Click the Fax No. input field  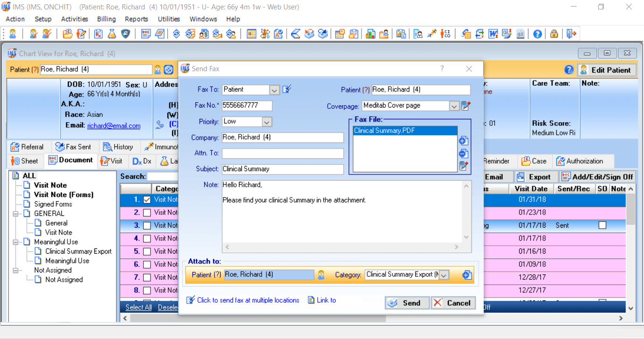(x=247, y=106)
